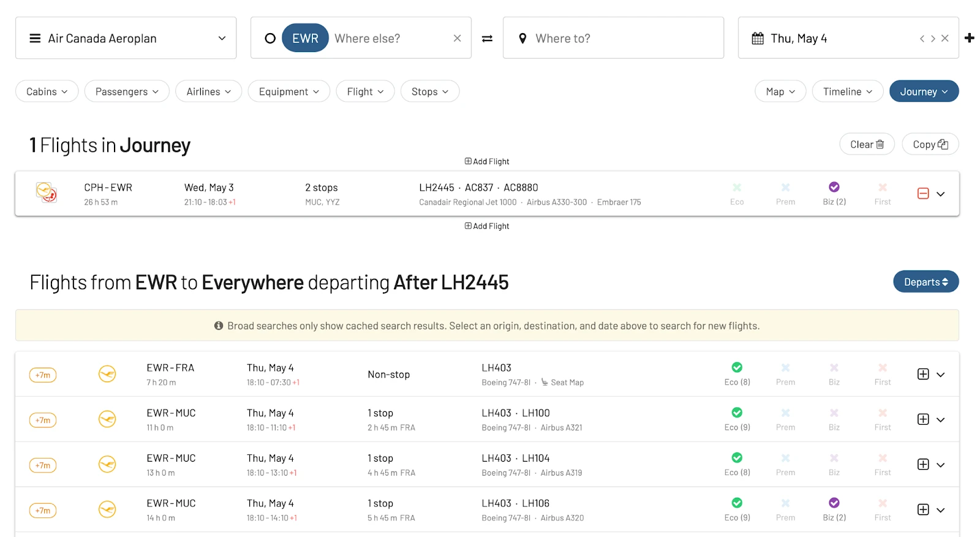Image resolution: width=980 pixels, height=537 pixels.
Task: Click the Where to? destination field
Action: coord(613,38)
